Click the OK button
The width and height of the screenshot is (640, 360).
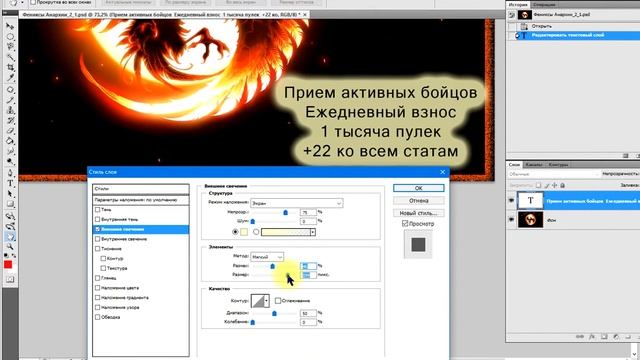pyautogui.click(x=419, y=188)
